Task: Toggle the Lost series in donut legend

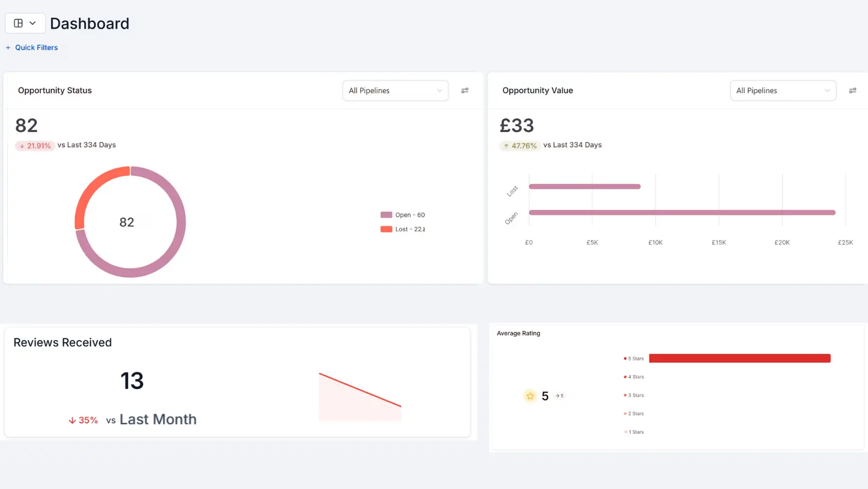Action: tap(403, 229)
